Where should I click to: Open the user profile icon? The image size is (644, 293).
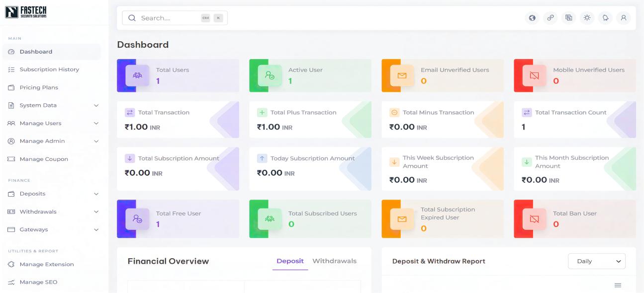pos(623,18)
